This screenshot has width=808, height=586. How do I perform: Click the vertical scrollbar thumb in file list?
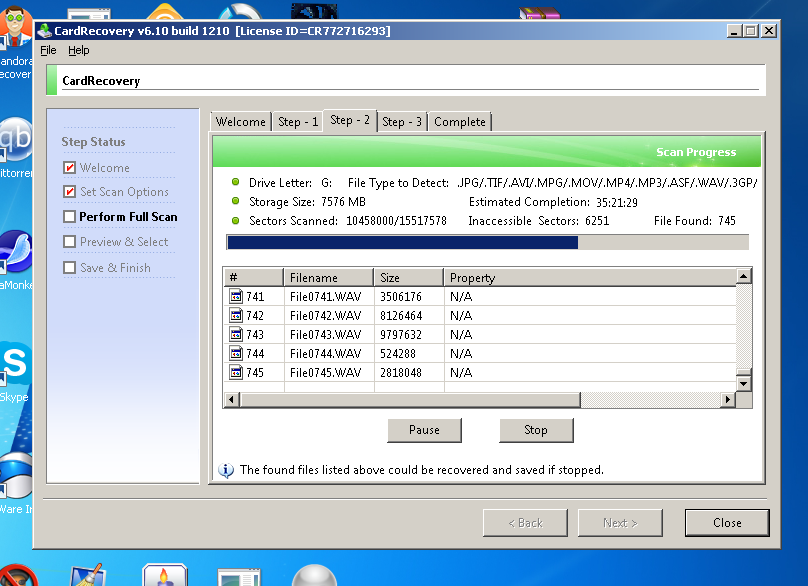tap(744, 373)
